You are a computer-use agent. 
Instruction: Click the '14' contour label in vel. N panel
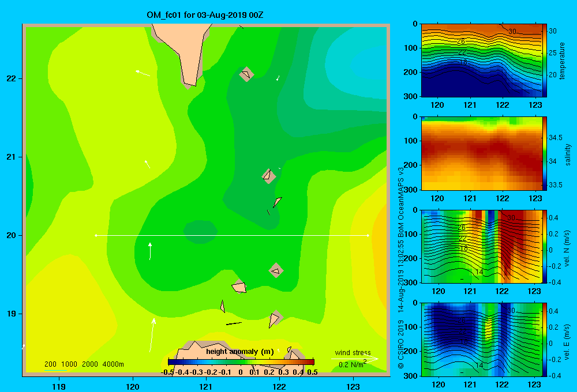pyautogui.click(x=479, y=272)
